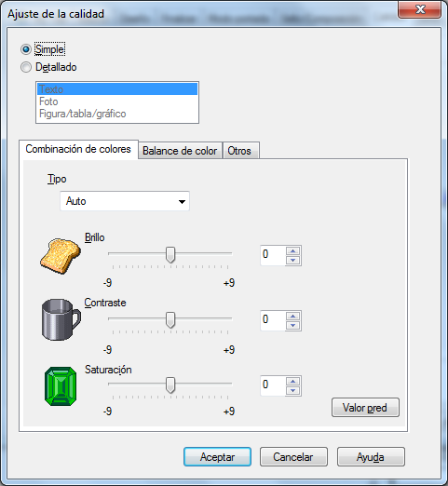Screen dimensions: 448x486
Task: Click the Aceptar button
Action: point(217,457)
